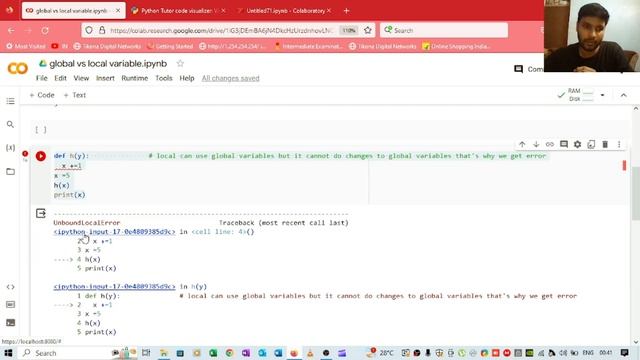Open the Edit menu

[60, 78]
